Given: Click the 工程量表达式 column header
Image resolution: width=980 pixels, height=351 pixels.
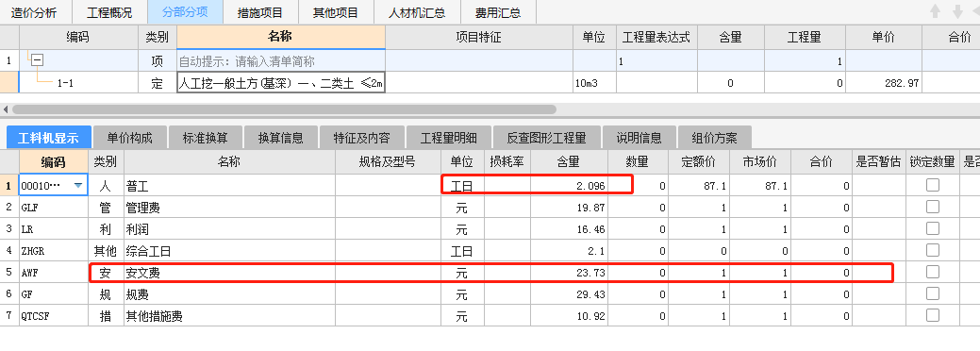Looking at the screenshot, I should (656, 38).
